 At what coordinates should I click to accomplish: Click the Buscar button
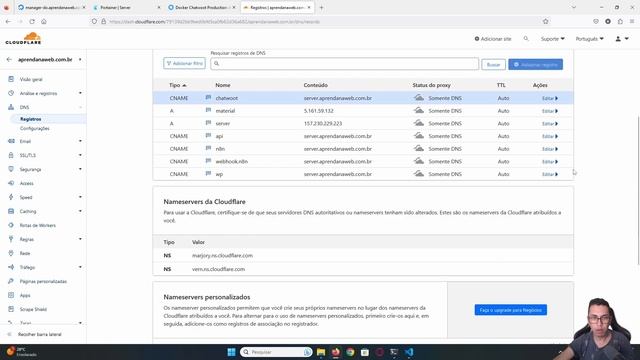click(x=493, y=64)
